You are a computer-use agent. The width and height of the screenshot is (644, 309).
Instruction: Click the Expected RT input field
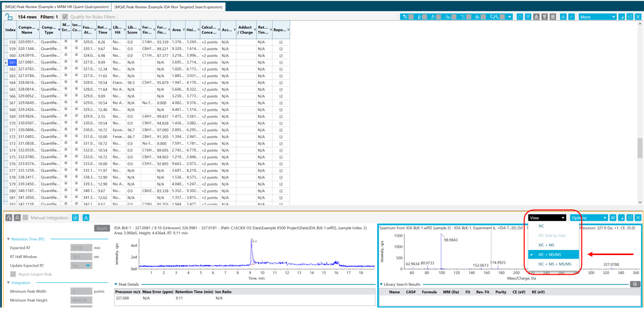point(81,248)
